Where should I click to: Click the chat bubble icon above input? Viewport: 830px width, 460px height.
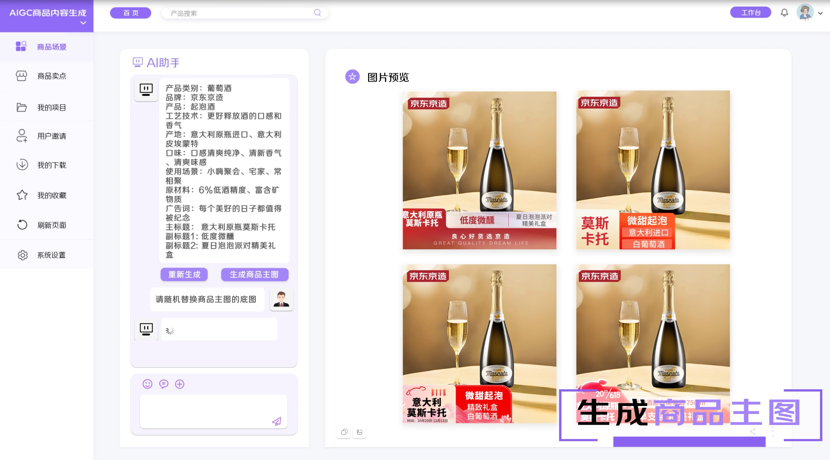tap(164, 384)
